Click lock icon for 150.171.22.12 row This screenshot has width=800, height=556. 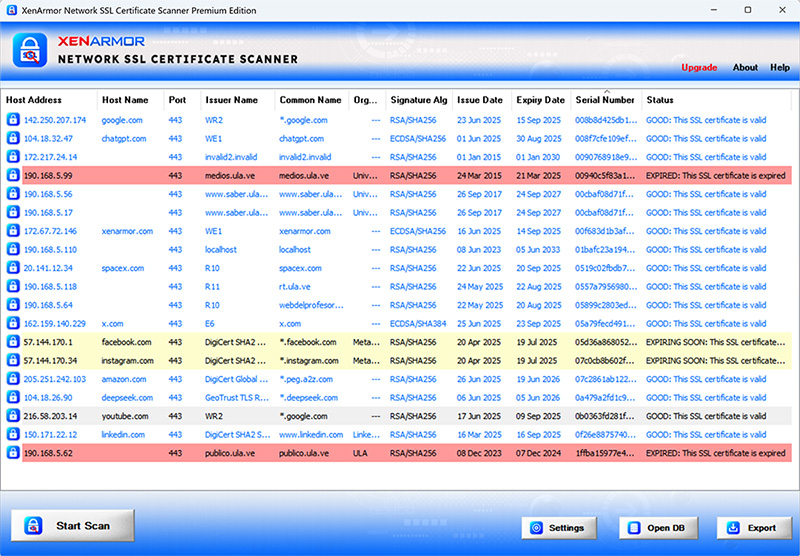pyautogui.click(x=13, y=435)
